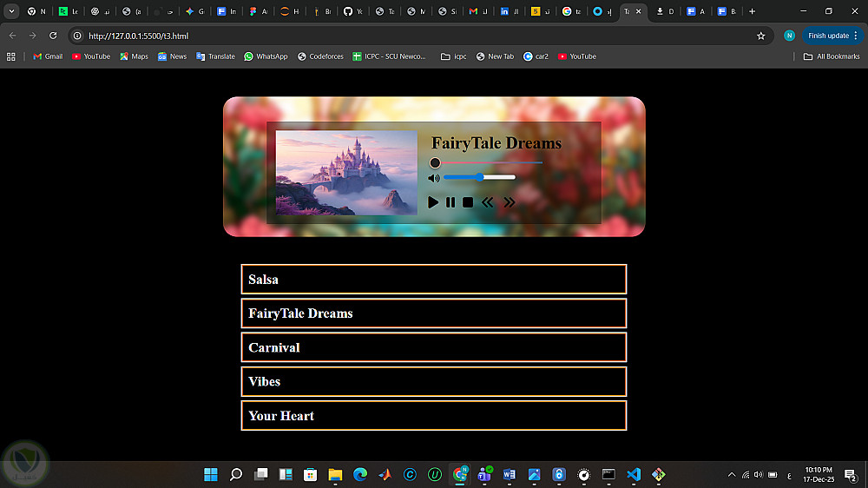
Task: Open Microsoft Teams from taskbar
Action: point(485,474)
